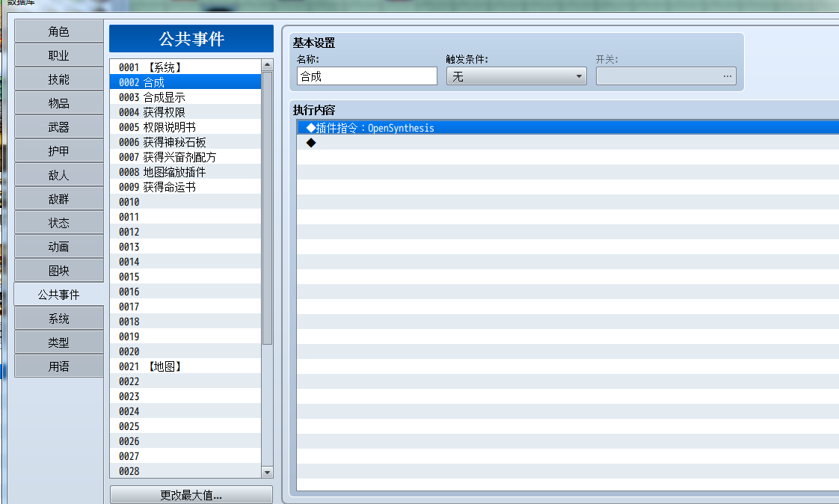
Task: Select empty common event 0012
Action: [185, 232]
